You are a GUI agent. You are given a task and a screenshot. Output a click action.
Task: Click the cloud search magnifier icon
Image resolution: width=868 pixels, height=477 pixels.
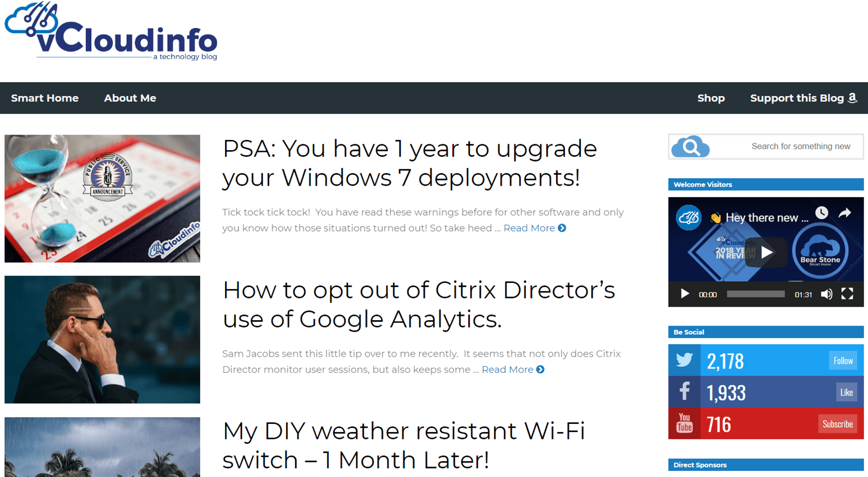691,147
